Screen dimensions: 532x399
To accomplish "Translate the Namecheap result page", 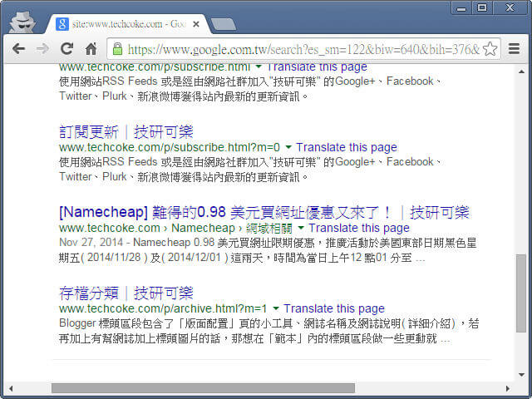I will [x=359, y=228].
